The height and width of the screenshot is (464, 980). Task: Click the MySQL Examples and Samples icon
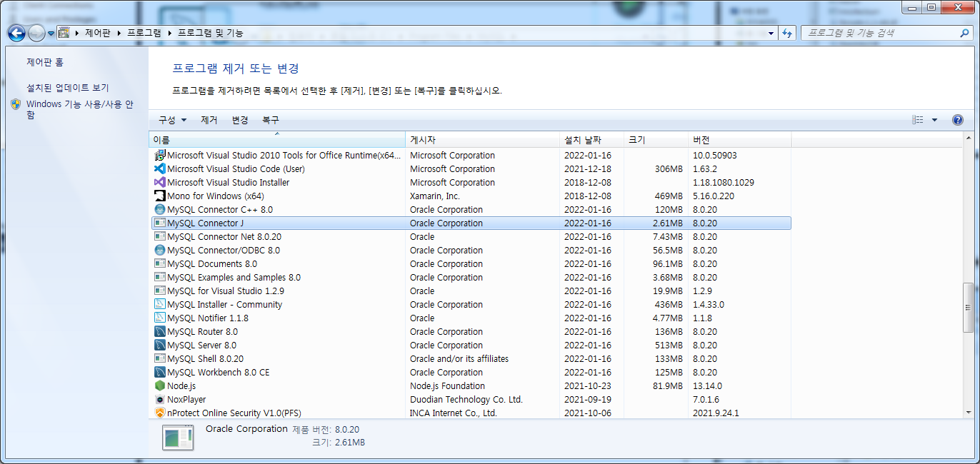160,278
